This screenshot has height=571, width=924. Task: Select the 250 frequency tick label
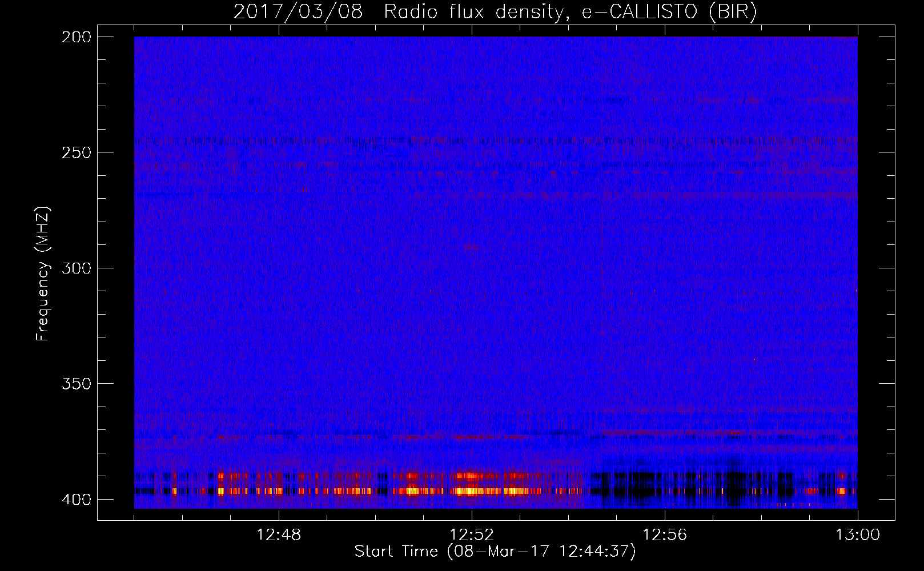(x=76, y=152)
